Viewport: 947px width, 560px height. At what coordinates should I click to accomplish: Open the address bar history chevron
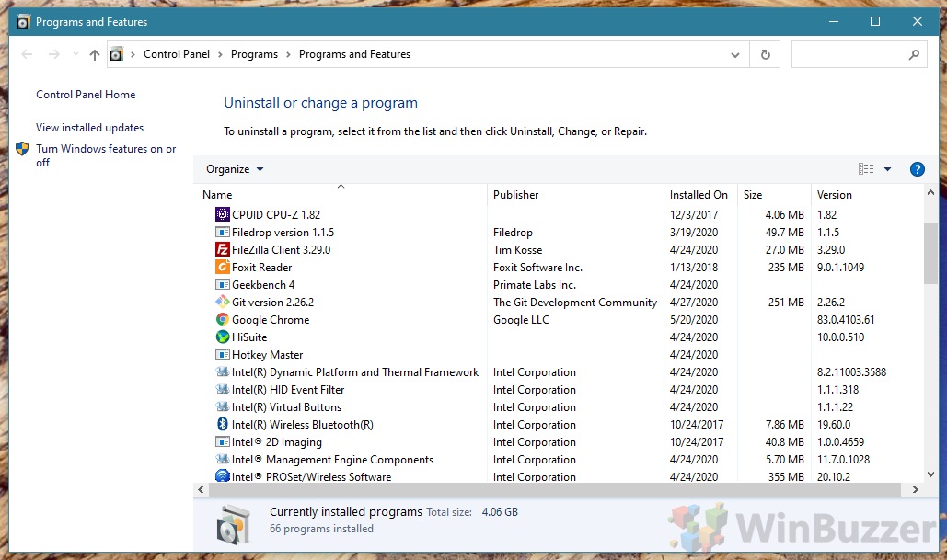[x=734, y=54]
